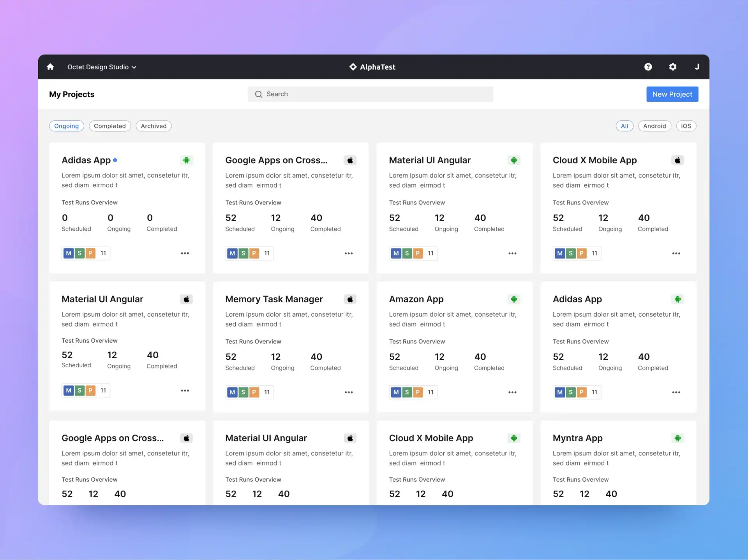Click the My Projects heading
The height and width of the screenshot is (560, 748).
point(72,94)
